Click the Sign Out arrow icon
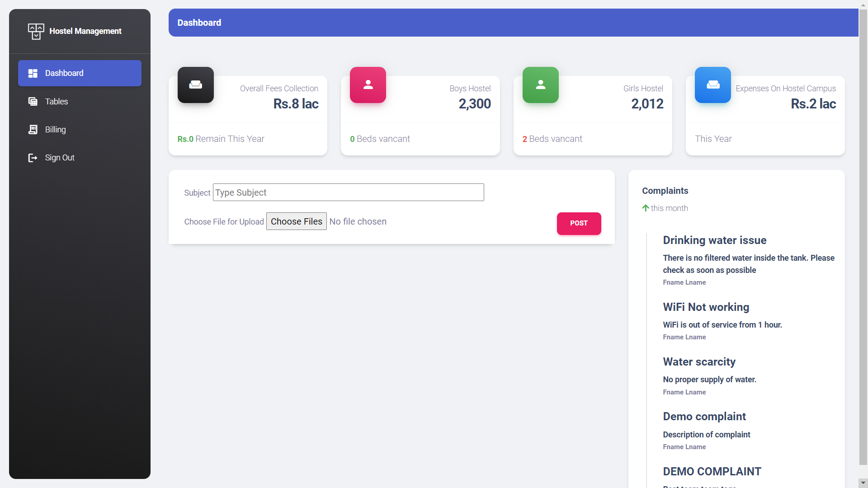The height and width of the screenshot is (488, 868). pyautogui.click(x=33, y=158)
